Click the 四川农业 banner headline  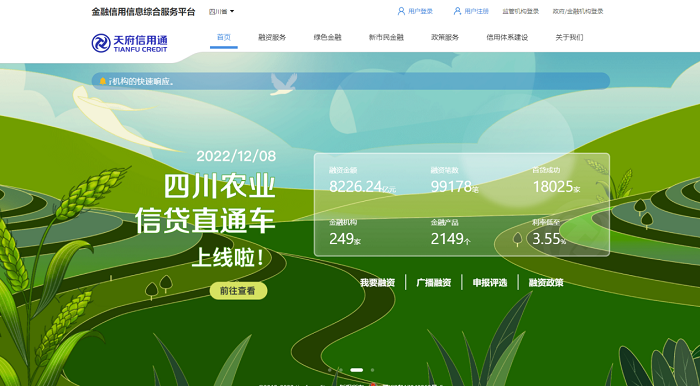coord(219,186)
